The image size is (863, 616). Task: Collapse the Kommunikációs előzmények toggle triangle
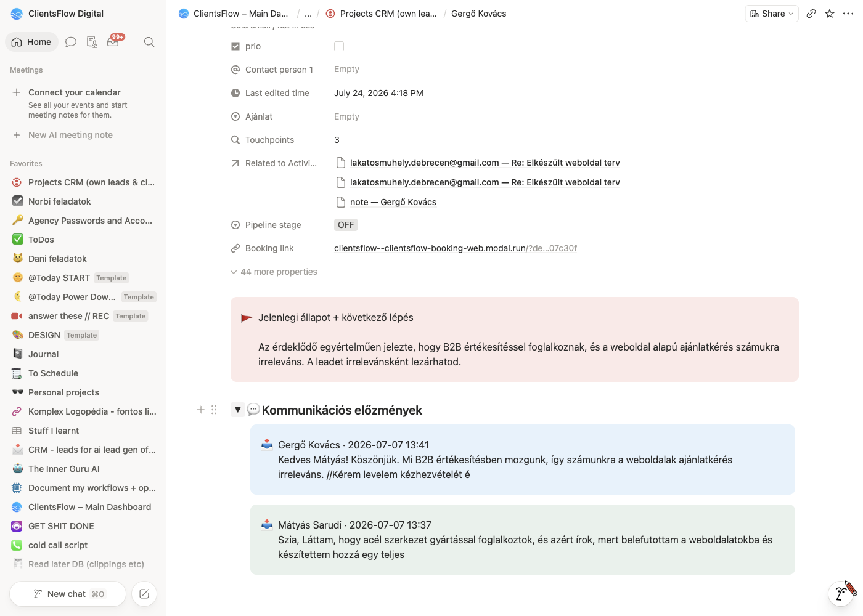[238, 410]
